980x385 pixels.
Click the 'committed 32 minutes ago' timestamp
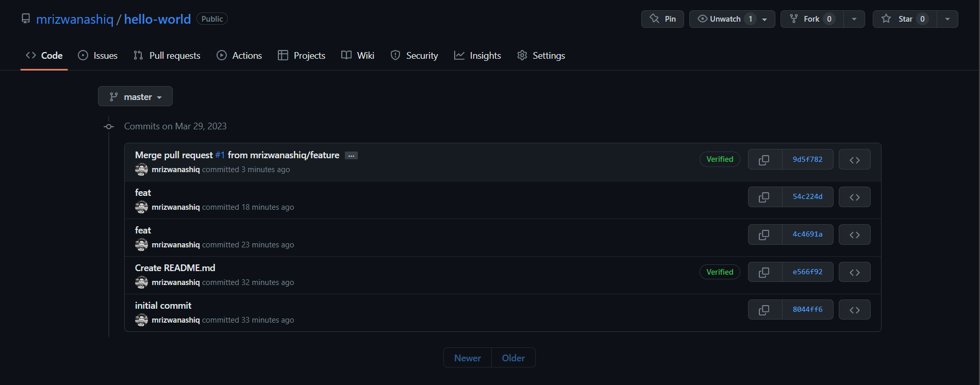point(248,282)
